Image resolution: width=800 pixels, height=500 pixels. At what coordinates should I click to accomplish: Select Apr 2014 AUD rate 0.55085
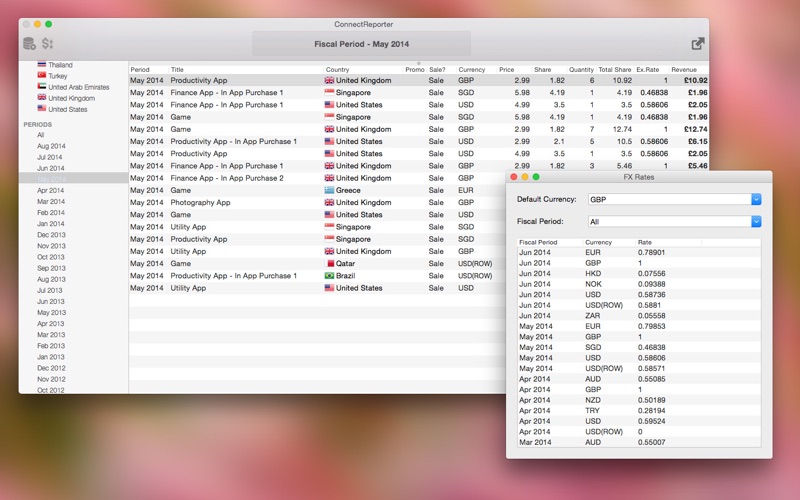click(652, 379)
